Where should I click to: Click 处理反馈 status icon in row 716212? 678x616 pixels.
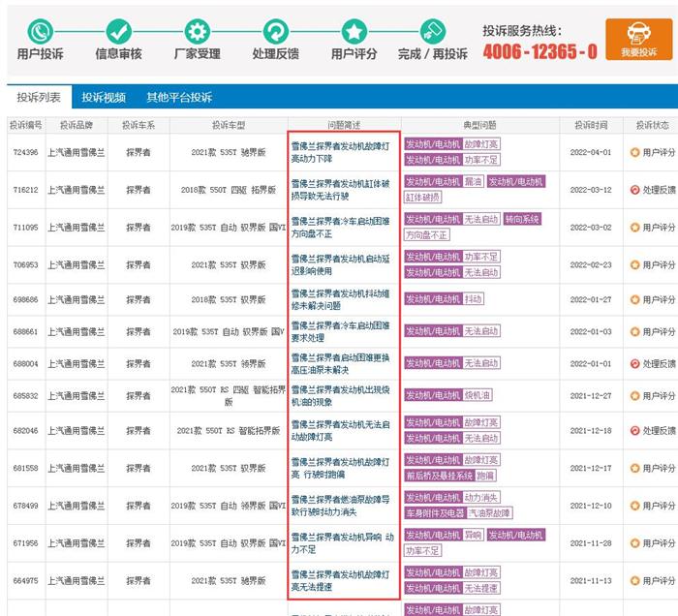coord(634,190)
